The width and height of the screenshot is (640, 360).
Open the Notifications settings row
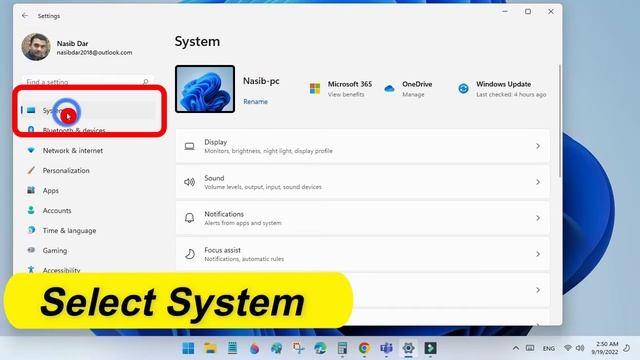362,218
